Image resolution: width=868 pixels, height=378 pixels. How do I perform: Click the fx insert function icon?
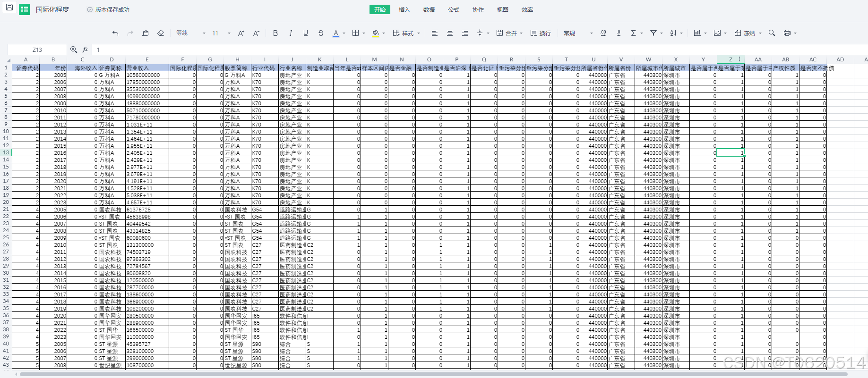[86, 49]
